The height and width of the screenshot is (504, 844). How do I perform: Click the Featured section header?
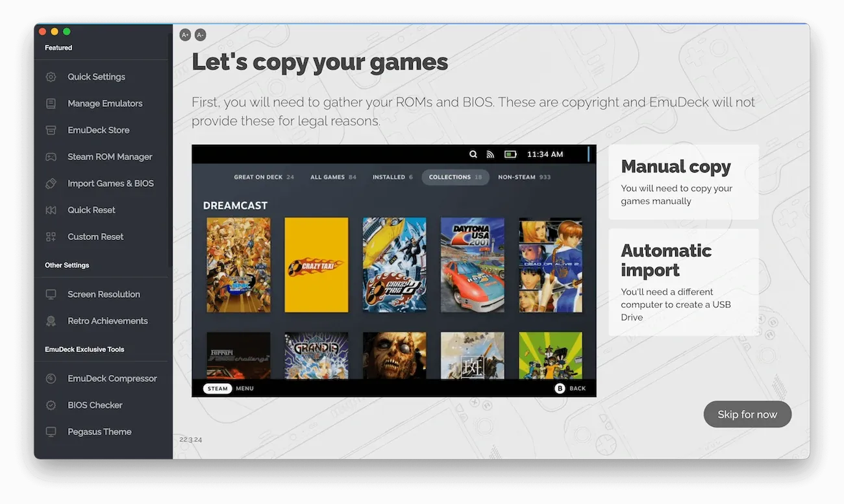[58, 48]
